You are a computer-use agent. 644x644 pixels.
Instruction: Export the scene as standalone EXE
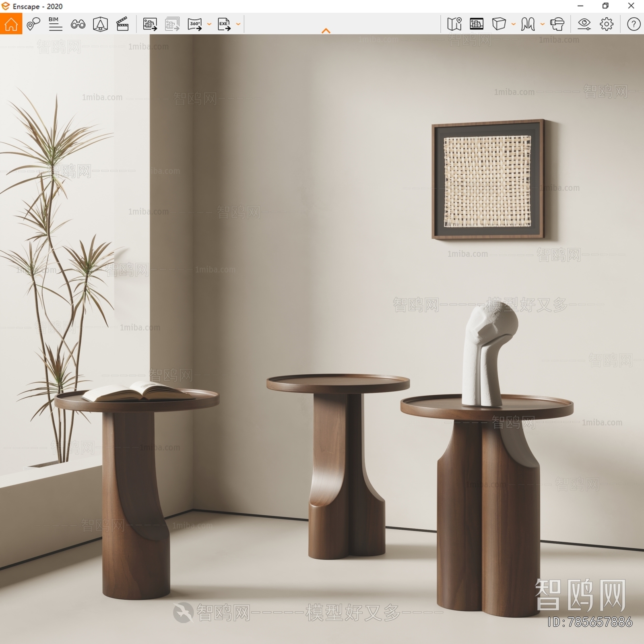click(224, 25)
